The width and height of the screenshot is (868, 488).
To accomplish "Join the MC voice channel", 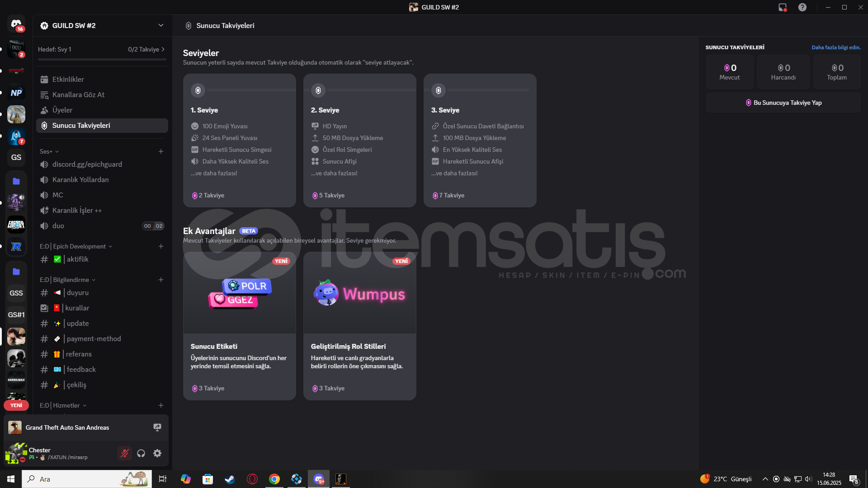I will click(x=102, y=195).
